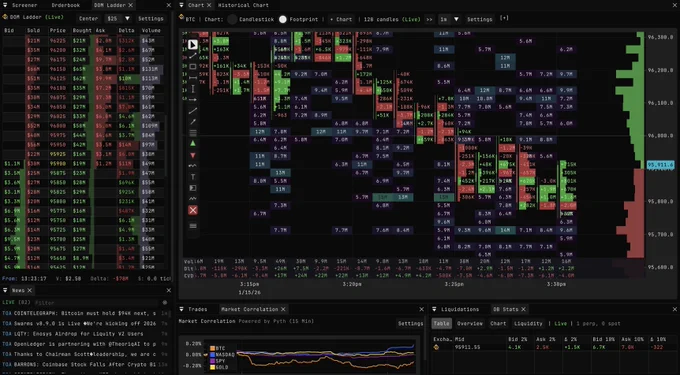Select the Market Correlation tab
This screenshot has width=680, height=375.
point(249,309)
